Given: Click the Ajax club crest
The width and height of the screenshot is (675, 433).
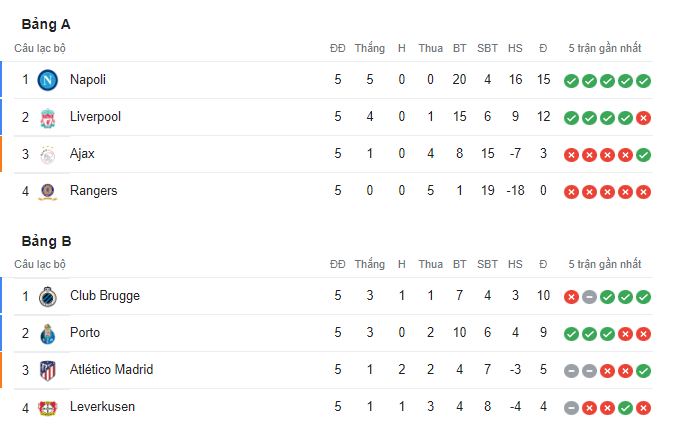Looking at the screenshot, I should [x=48, y=155].
